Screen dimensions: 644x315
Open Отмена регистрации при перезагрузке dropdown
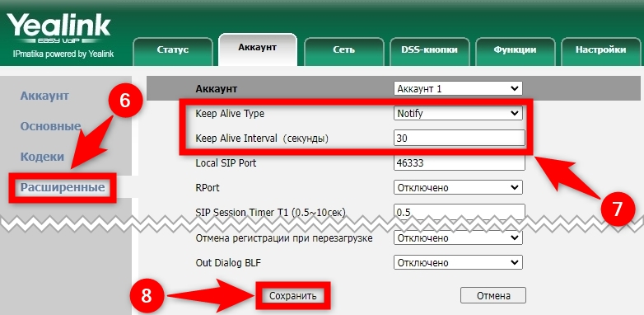[x=458, y=238]
